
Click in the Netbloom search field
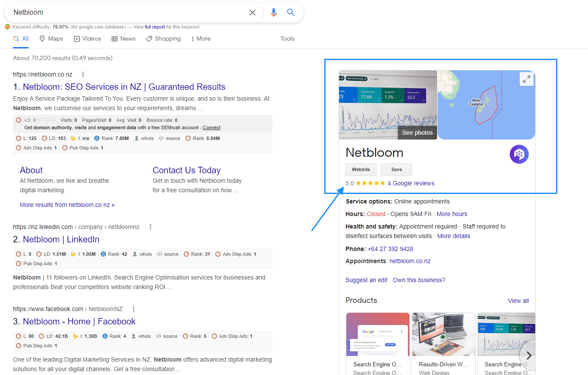(130, 13)
